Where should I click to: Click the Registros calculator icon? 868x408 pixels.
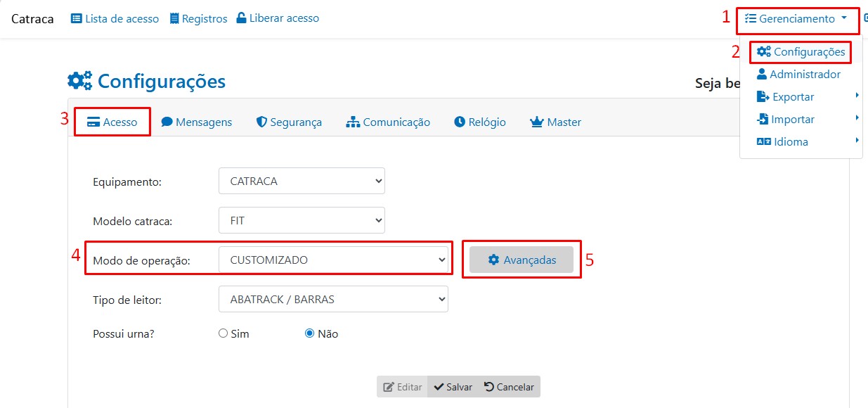click(174, 19)
